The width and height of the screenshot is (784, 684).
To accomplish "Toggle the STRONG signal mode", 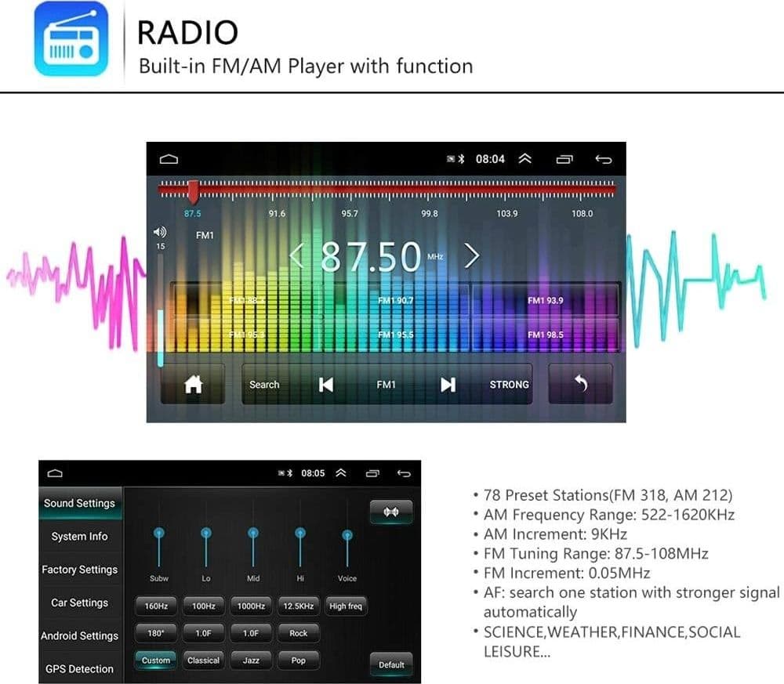I will click(509, 385).
